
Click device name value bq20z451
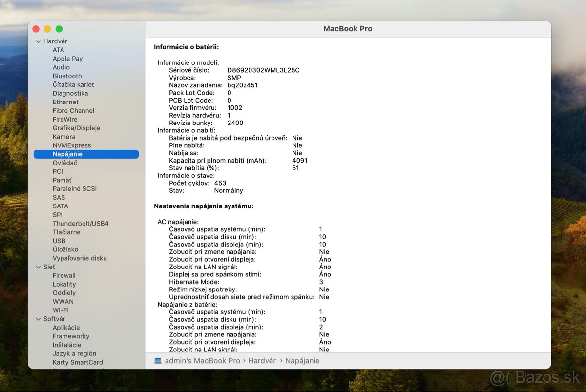point(243,85)
